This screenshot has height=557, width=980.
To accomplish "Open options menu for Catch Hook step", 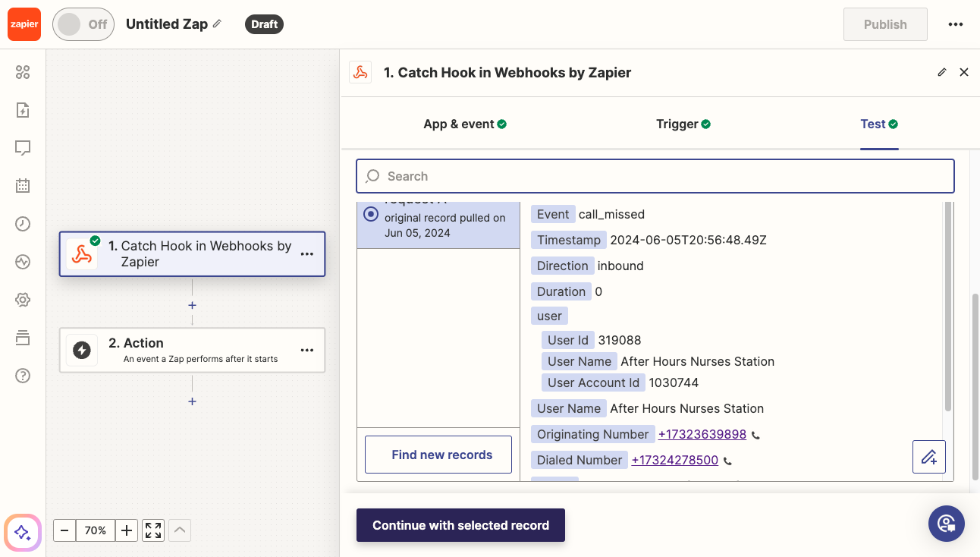I will click(x=307, y=254).
